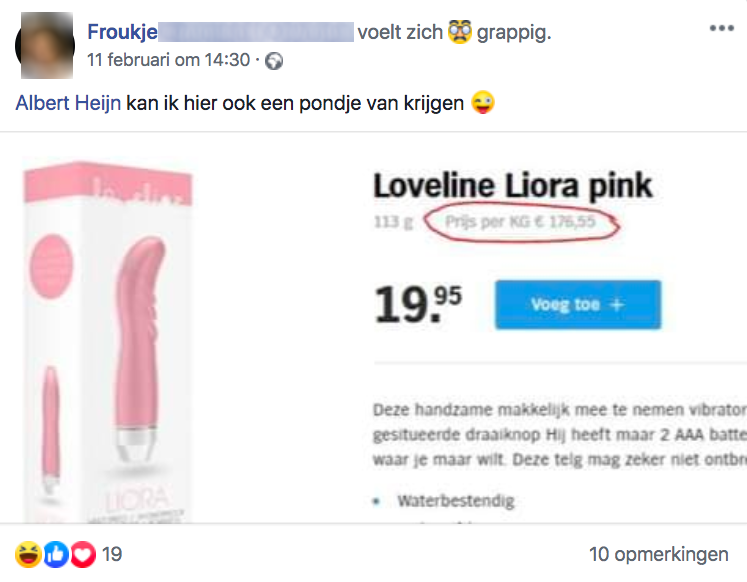Open the three-dot post options menu
This screenshot has width=747, height=582.
coord(721,29)
